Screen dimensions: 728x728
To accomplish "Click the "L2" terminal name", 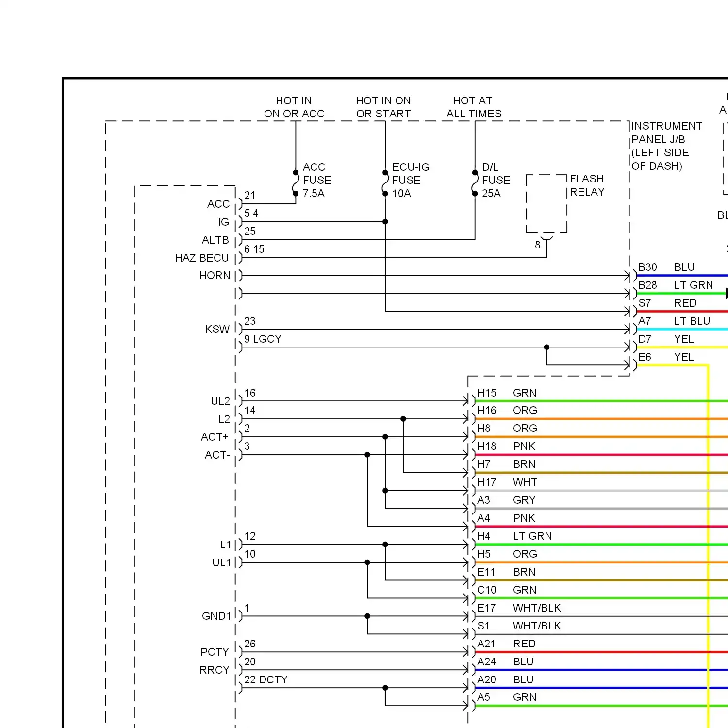I will click(x=224, y=419).
